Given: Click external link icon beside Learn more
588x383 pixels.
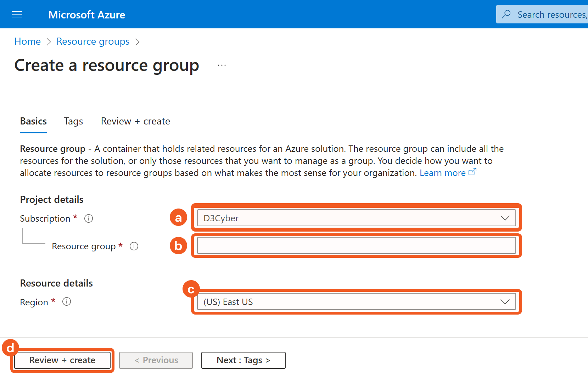Looking at the screenshot, I should [472, 172].
